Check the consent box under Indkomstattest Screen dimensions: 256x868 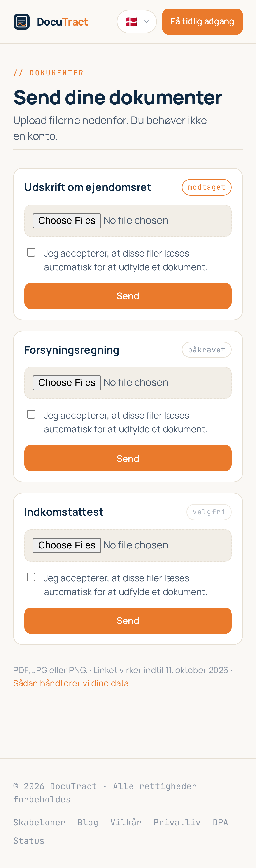click(31, 577)
